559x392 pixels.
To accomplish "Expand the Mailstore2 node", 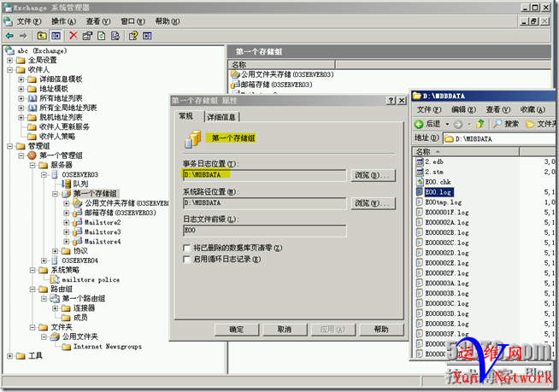I will pos(67,222).
